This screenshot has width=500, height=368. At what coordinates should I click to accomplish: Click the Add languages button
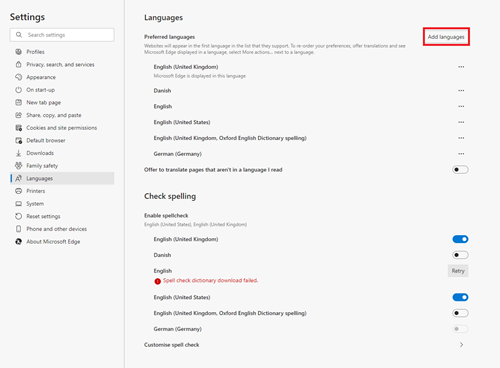tap(446, 37)
